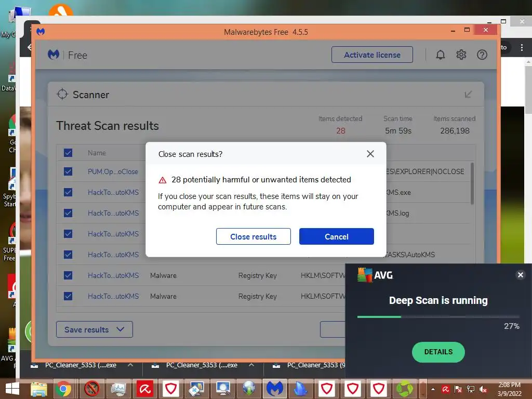532x399 pixels.
Task: Click the '27%' progress text in AVG
Action: click(x=511, y=326)
